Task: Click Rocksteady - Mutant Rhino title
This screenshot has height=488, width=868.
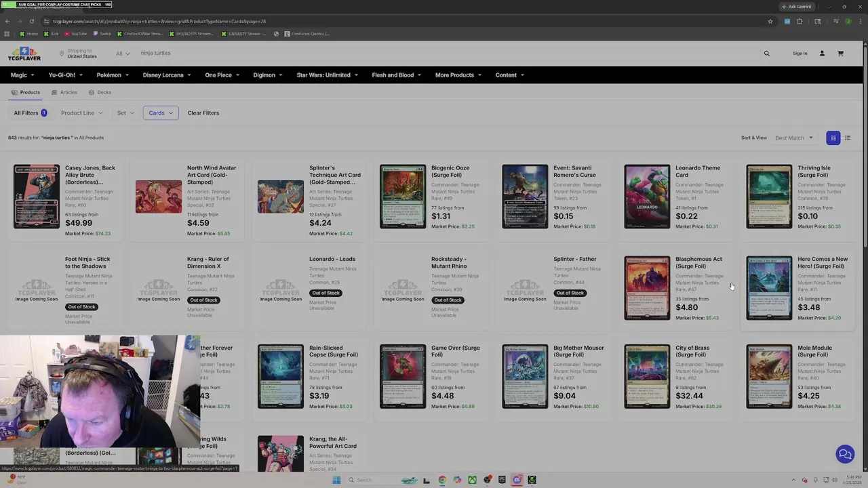Action: [x=449, y=262]
